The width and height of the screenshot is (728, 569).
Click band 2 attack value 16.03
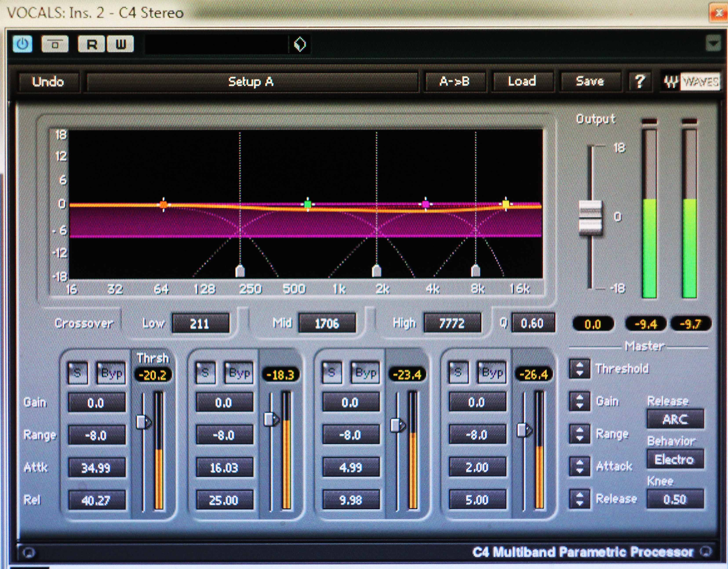pos(224,467)
